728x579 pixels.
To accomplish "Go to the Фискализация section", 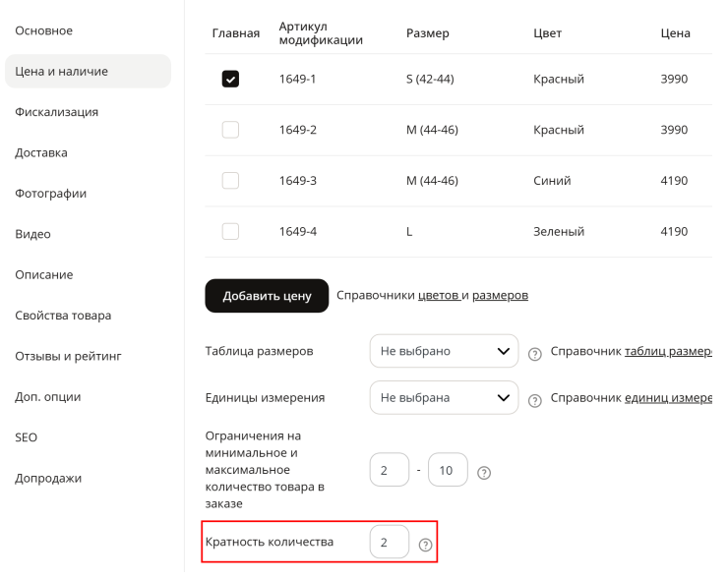I will [x=57, y=112].
